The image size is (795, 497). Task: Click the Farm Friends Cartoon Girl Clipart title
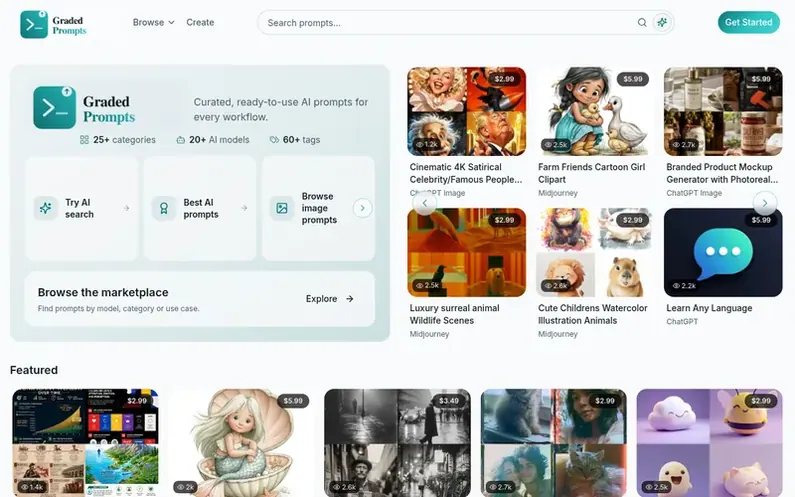(591, 173)
